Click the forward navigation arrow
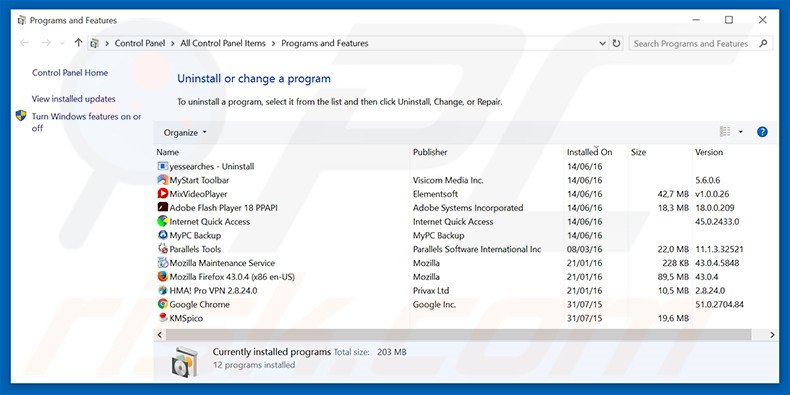790x395 pixels. pyautogui.click(x=46, y=43)
